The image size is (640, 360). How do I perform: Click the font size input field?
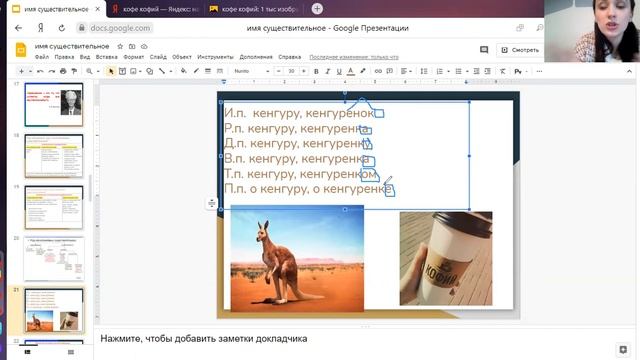point(291,71)
